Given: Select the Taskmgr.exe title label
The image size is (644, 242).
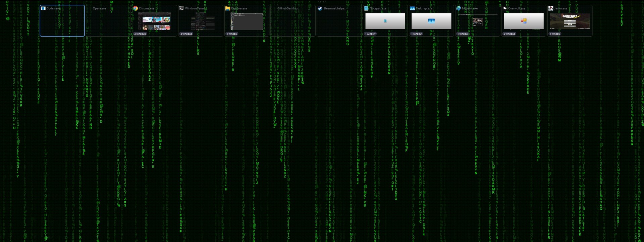Looking at the screenshot, I should coord(424,8).
